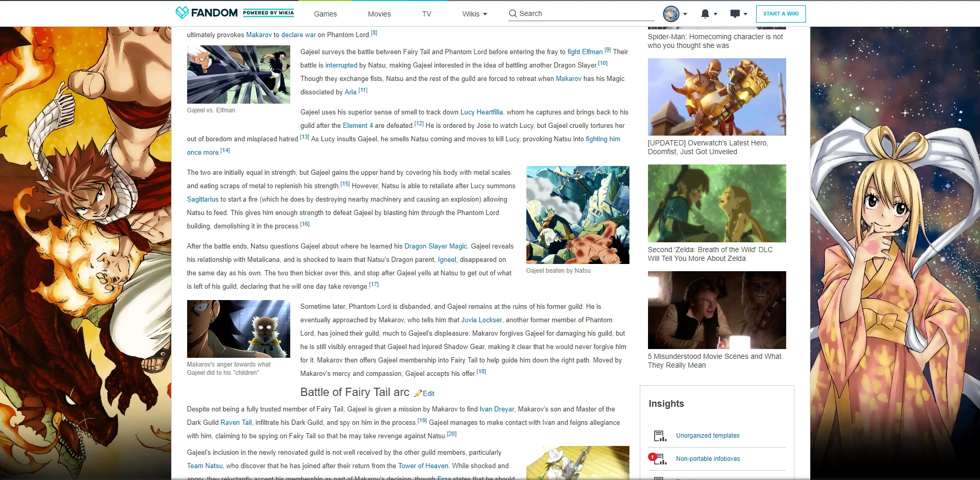Screen dimensions: 980x480
Task: Open the Gajeel beaten by Natsu thumbnail
Action: [x=577, y=215]
